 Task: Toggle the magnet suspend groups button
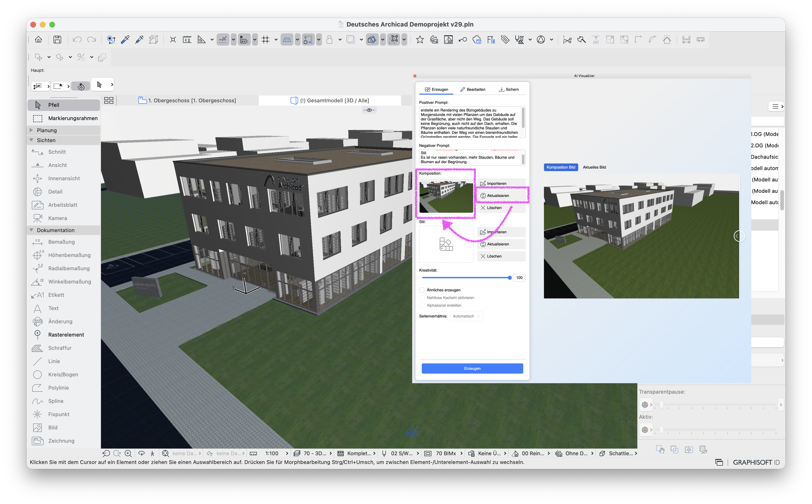click(x=81, y=86)
